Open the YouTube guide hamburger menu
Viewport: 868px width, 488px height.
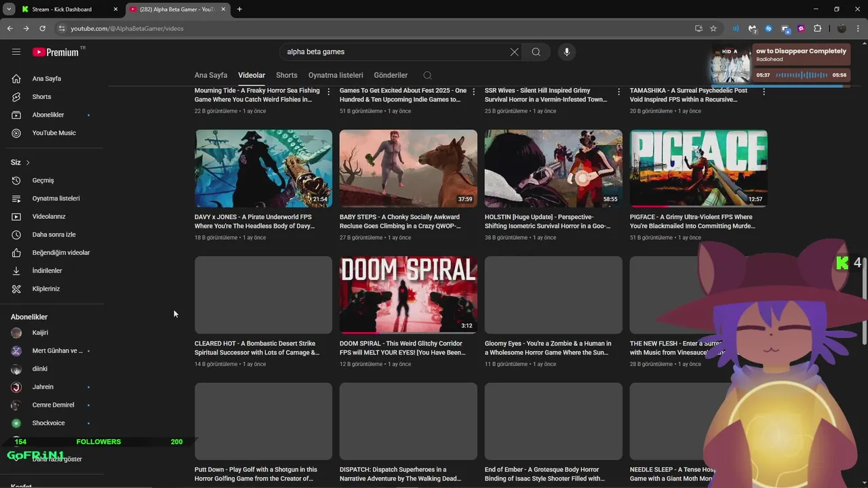point(16,52)
